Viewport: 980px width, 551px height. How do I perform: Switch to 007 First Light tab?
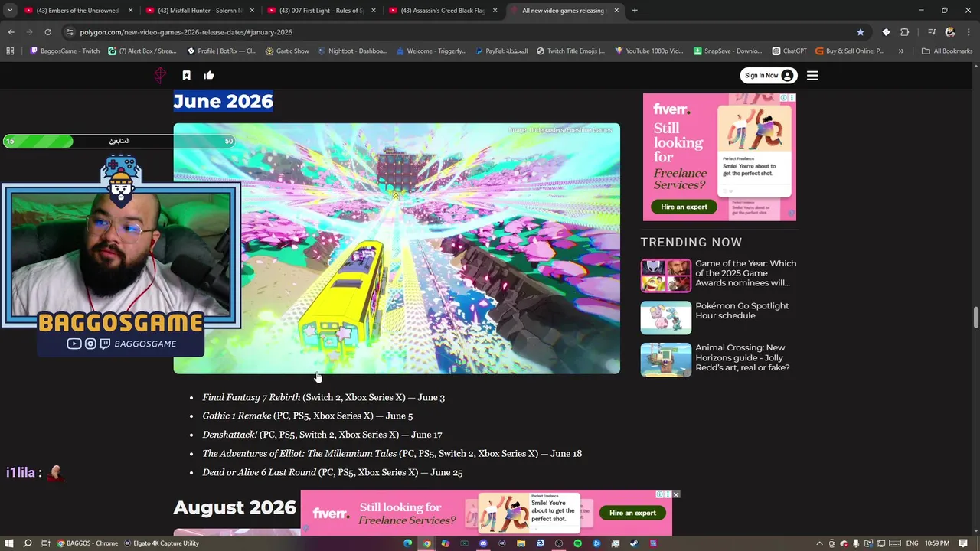(x=322, y=11)
